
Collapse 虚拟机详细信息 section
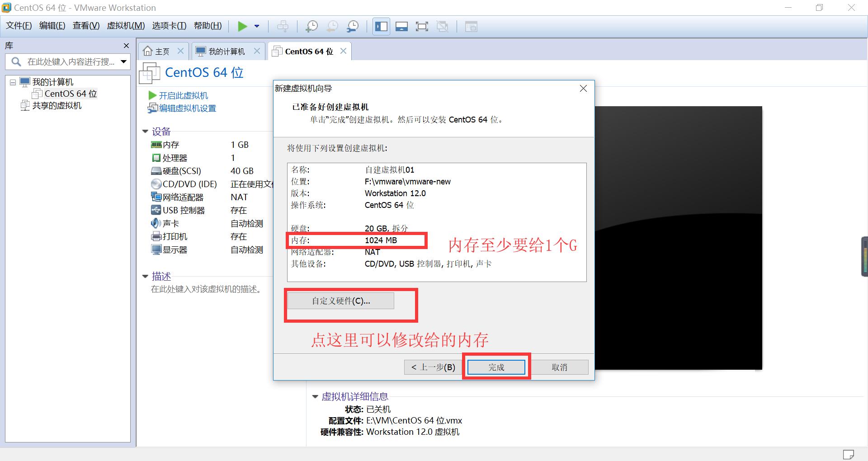(315, 397)
